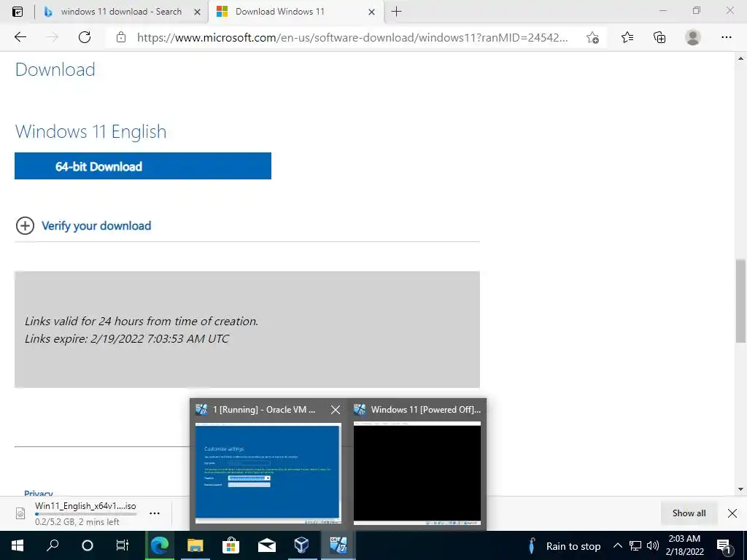The width and height of the screenshot is (747, 560).
Task: Click the address bar URL
Action: coord(352,38)
